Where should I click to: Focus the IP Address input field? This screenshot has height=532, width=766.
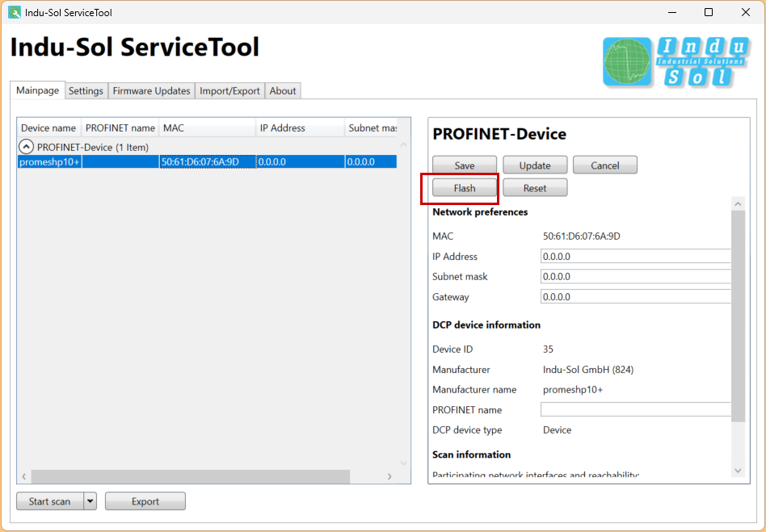pos(636,256)
